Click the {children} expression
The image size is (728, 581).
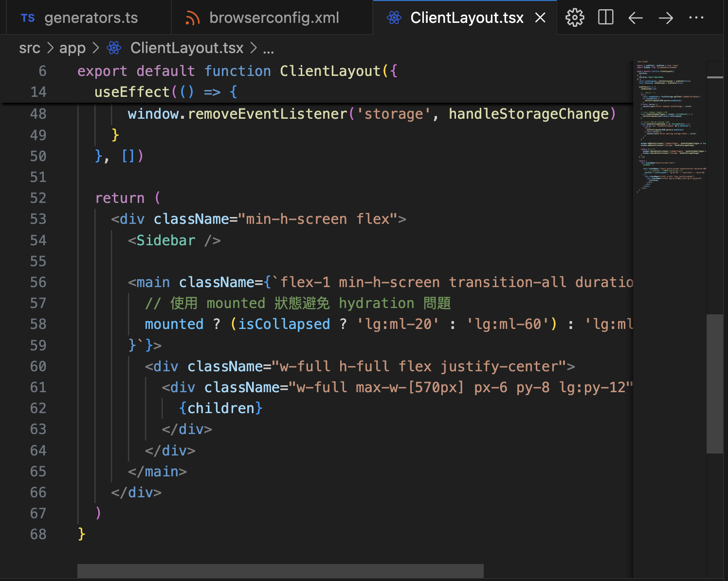point(221,408)
